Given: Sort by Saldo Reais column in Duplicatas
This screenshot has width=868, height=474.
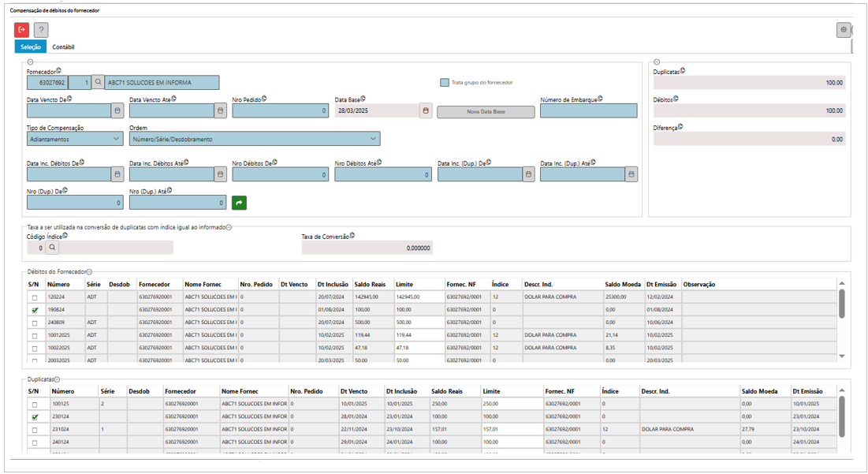Looking at the screenshot, I should click(446, 391).
